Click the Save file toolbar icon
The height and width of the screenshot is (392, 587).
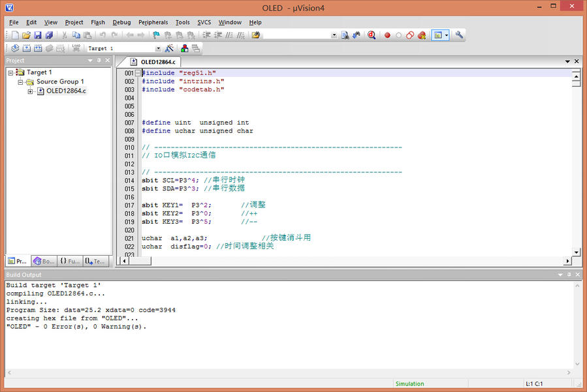coord(38,35)
